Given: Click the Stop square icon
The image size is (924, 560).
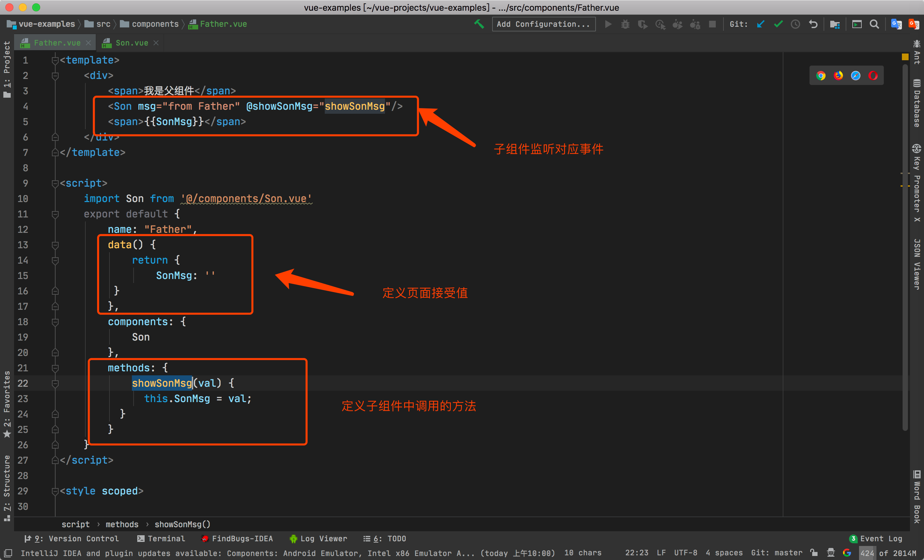Looking at the screenshot, I should click(712, 24).
